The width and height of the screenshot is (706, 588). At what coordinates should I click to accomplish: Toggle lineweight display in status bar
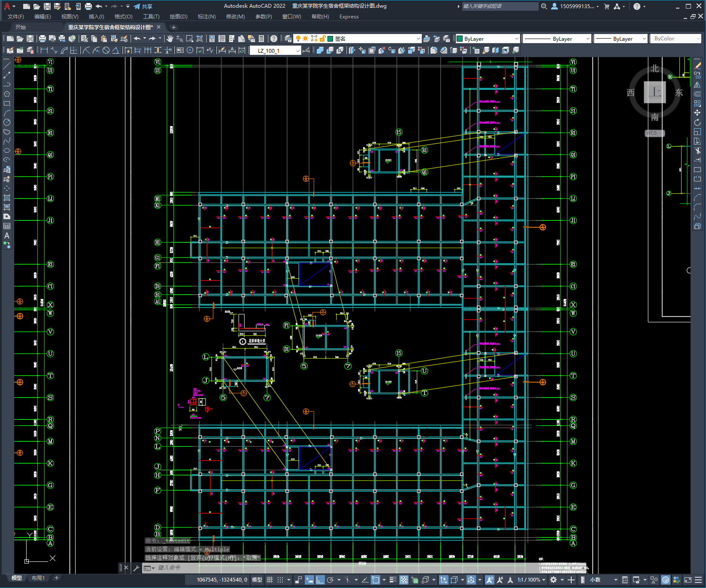click(x=393, y=580)
